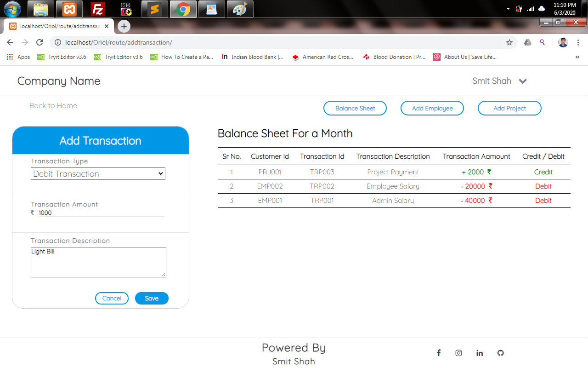Click the purple search extension icon
Image resolution: width=588 pixels, height=368 pixels.
pyautogui.click(x=543, y=42)
